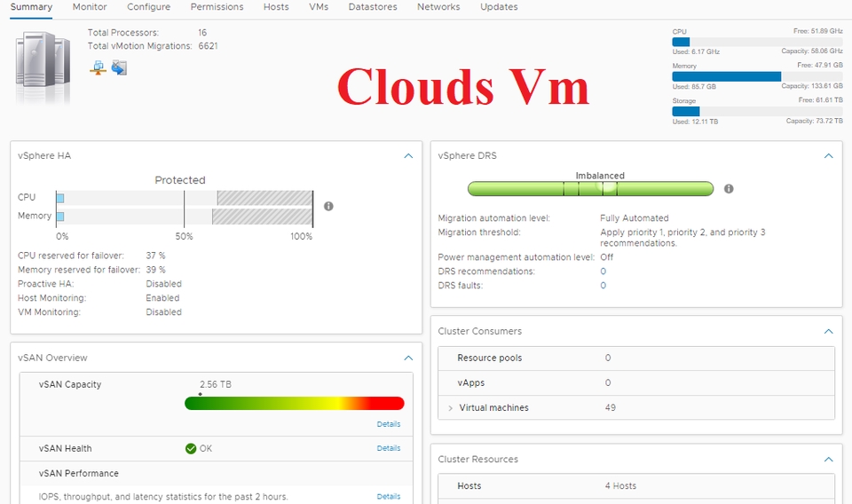Click the Storage usage bar
The width and height of the screenshot is (852, 504).
[757, 111]
